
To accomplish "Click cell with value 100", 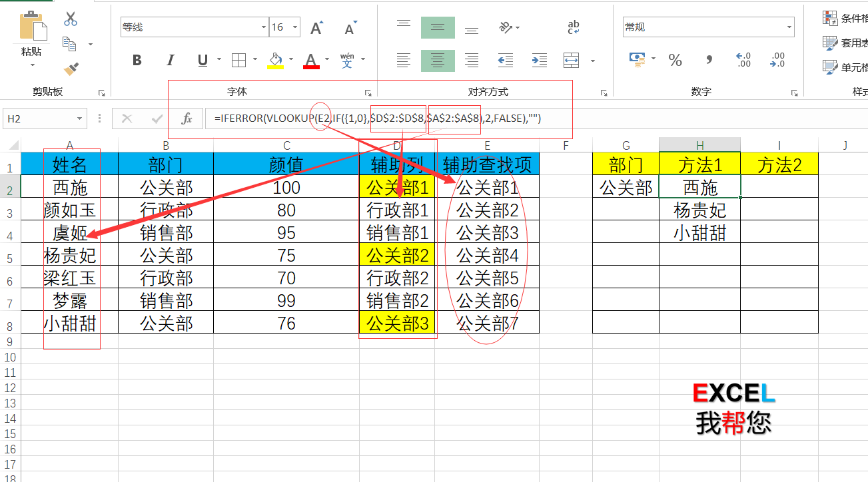I will (286, 188).
